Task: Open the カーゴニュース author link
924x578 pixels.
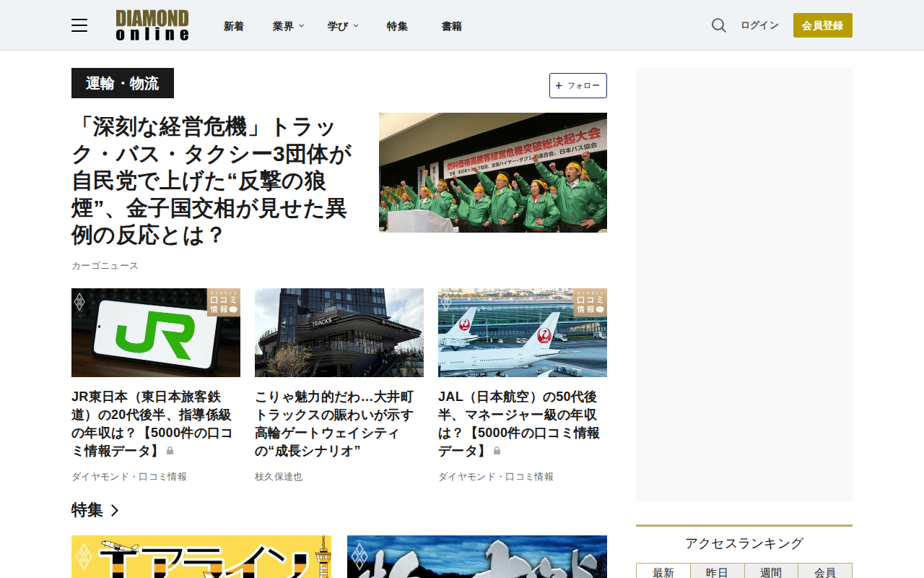Action: coord(105,266)
